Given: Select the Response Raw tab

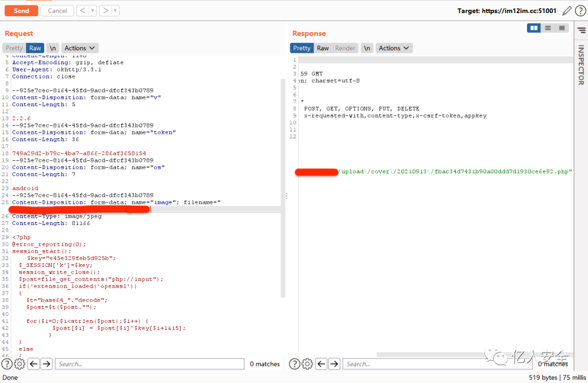Looking at the screenshot, I should [322, 48].
